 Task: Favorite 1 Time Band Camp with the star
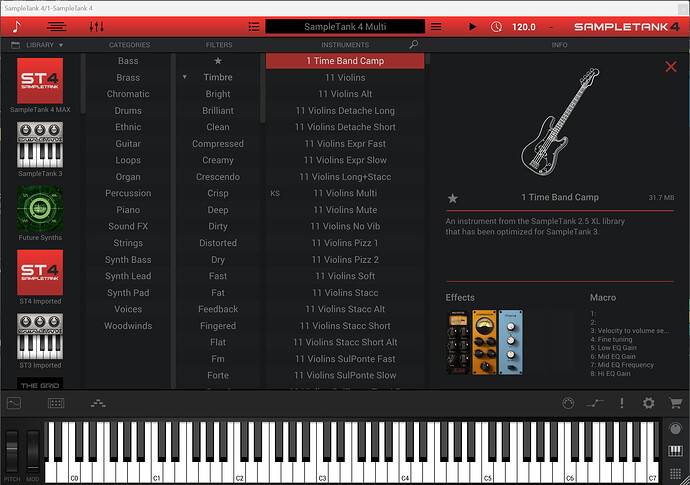coord(452,198)
